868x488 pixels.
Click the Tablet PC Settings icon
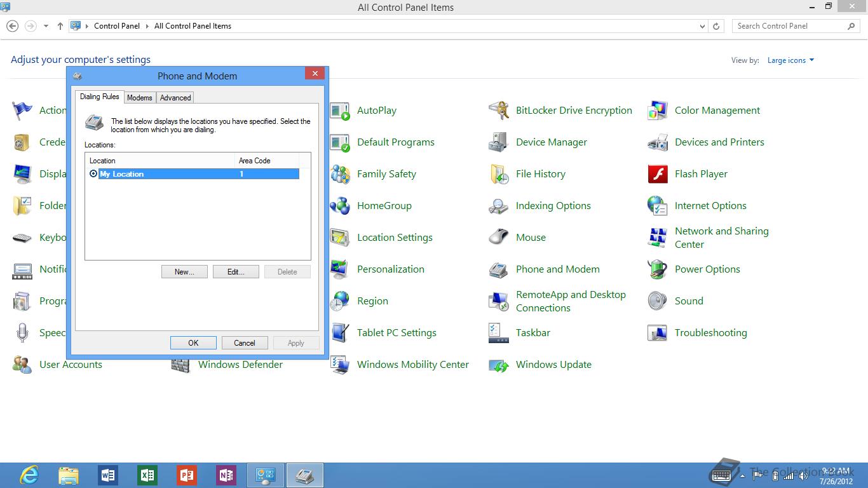341,333
